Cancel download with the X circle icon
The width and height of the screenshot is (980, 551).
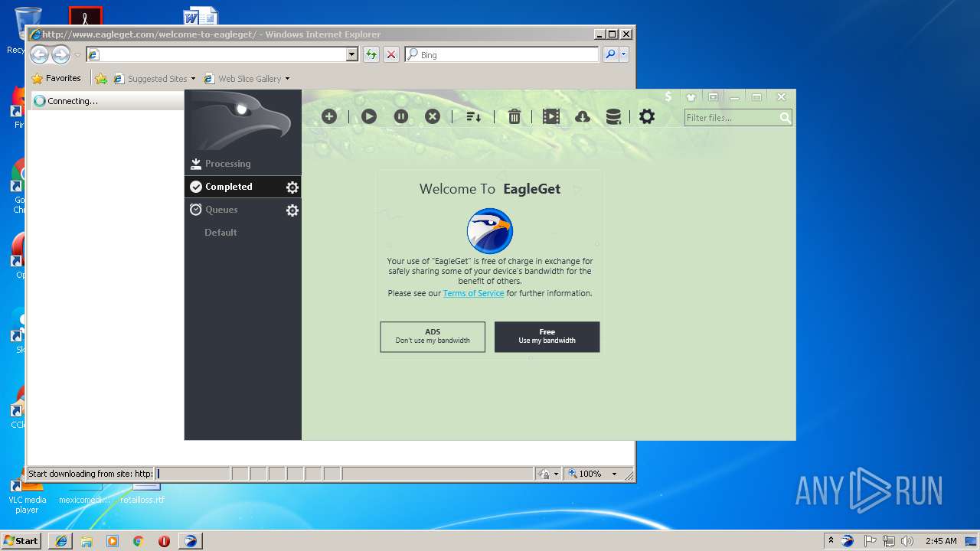[433, 116]
